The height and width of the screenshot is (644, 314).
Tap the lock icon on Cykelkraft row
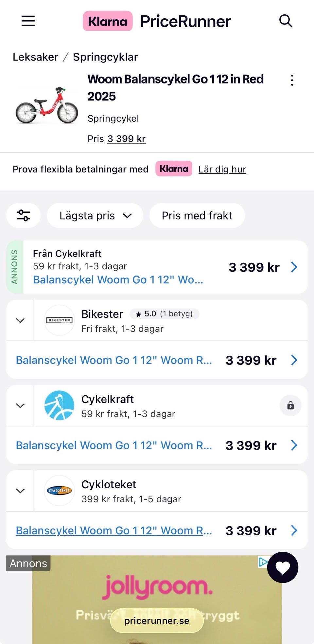290,406
